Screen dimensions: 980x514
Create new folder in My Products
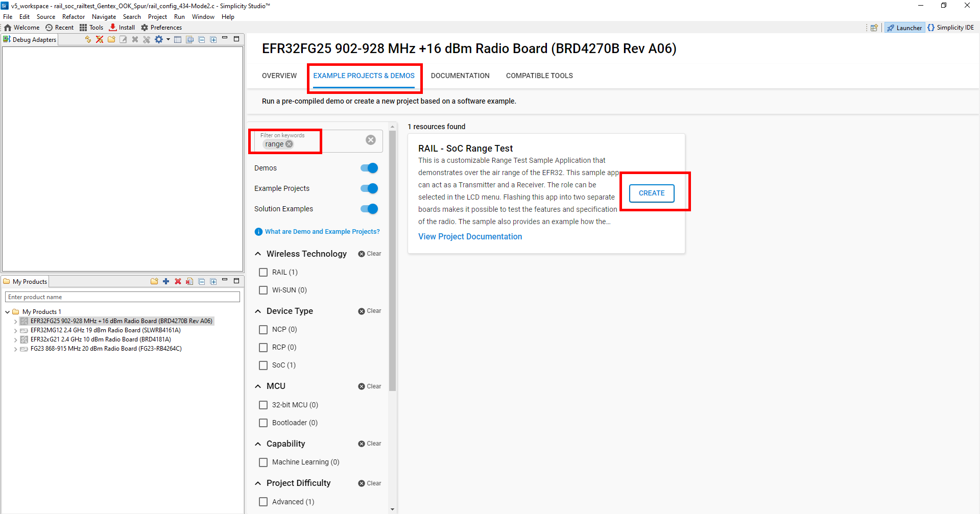click(154, 281)
